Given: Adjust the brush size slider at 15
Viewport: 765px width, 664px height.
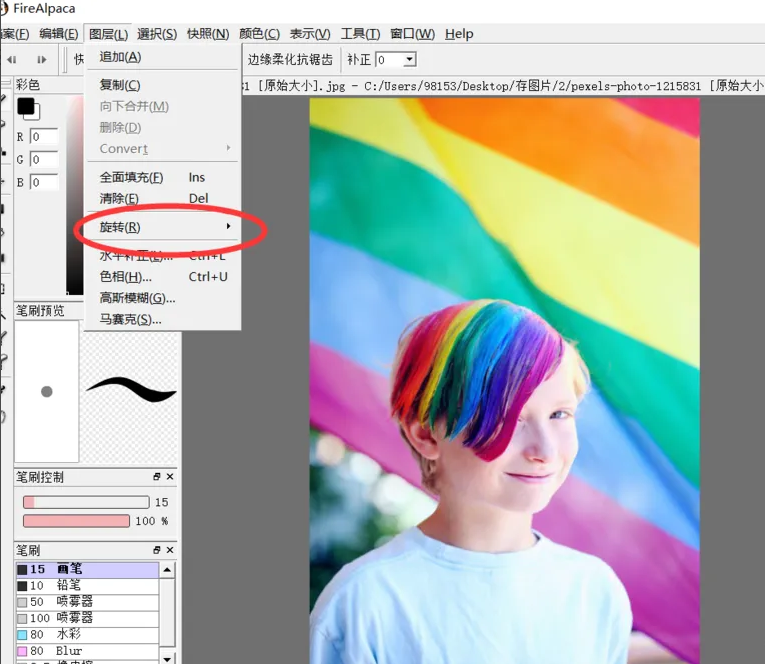Looking at the screenshot, I should coord(86,502).
